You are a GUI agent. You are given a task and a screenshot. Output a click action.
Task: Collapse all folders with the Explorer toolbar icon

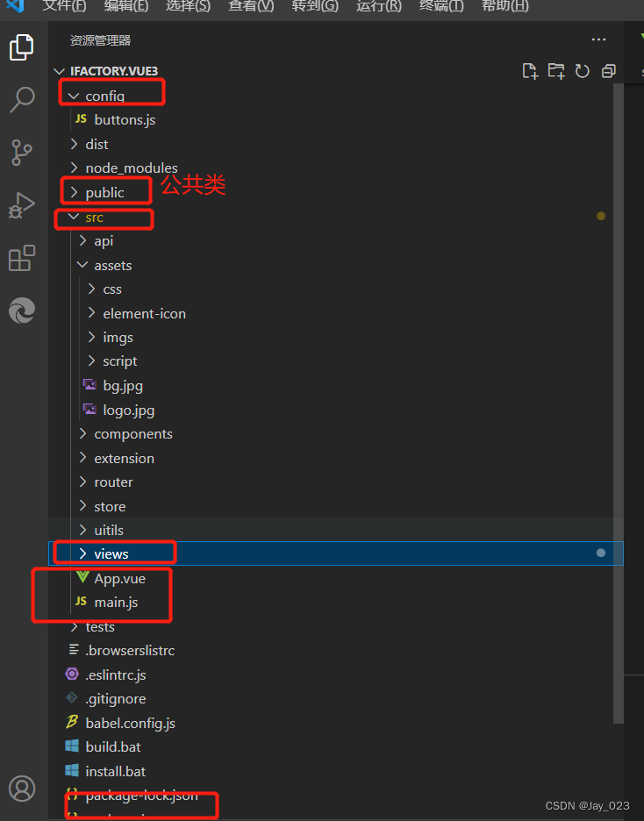pos(608,71)
